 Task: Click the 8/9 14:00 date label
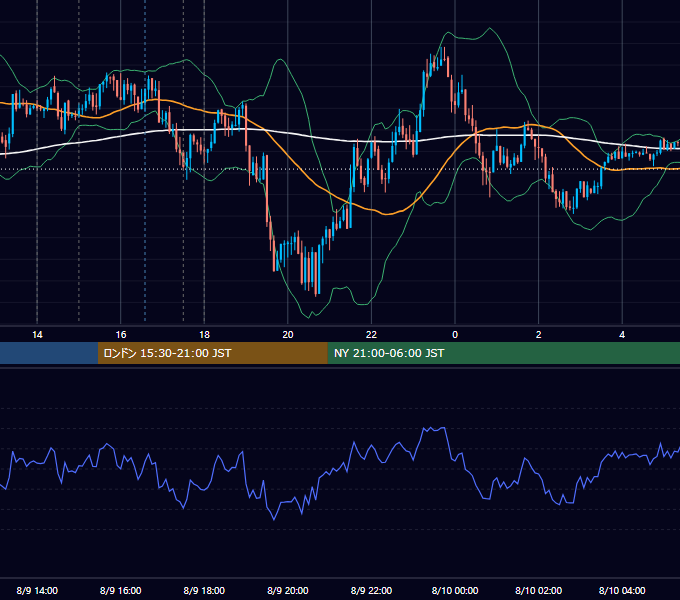click(x=37, y=590)
